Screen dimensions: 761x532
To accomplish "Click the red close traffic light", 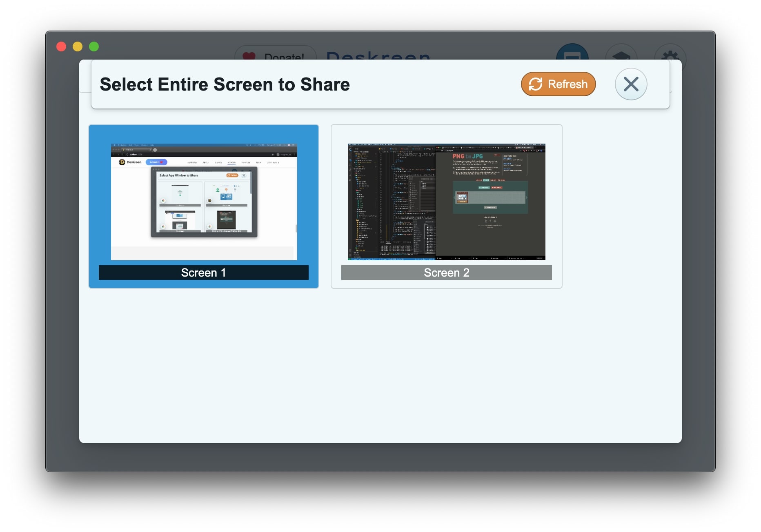I will tap(62, 47).
